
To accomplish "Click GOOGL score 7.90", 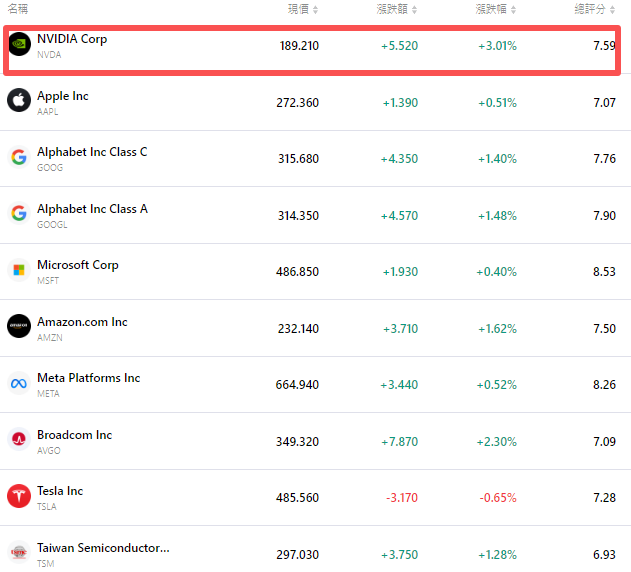I will [x=604, y=216].
